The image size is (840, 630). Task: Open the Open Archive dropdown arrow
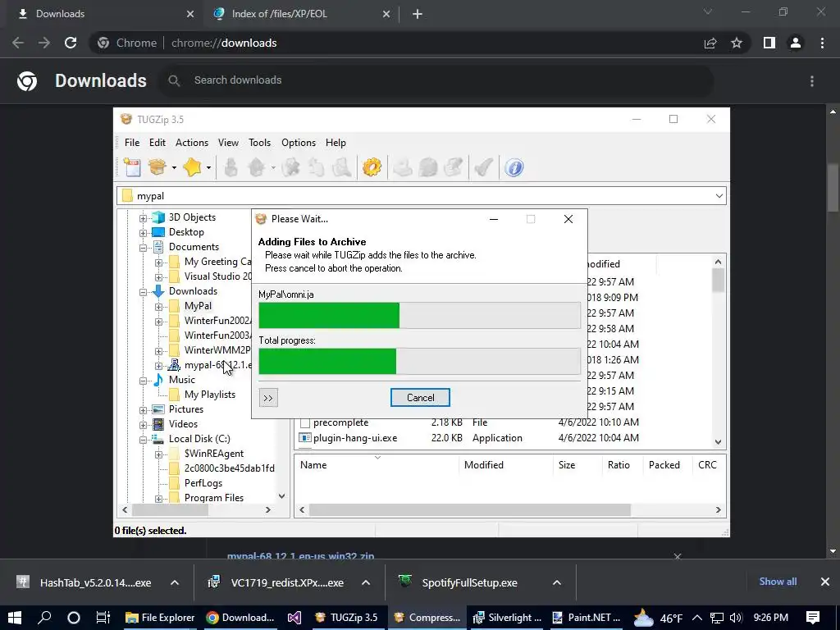174,167
